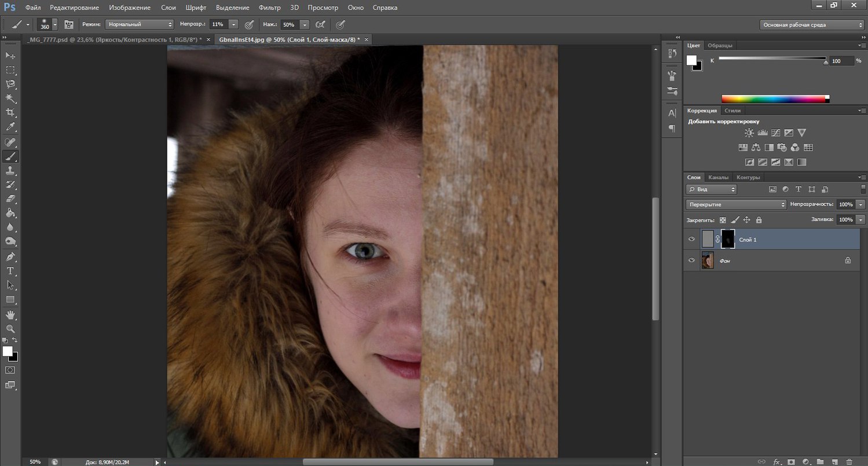Open the Фильтр menu
868x466 pixels.
(x=270, y=8)
